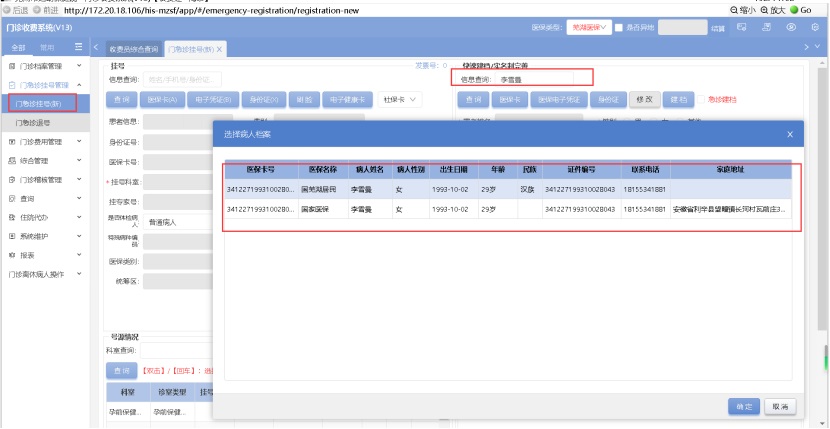Tick the 急诊建档 checkbox
This screenshot has height=429, width=830.
coord(700,100)
